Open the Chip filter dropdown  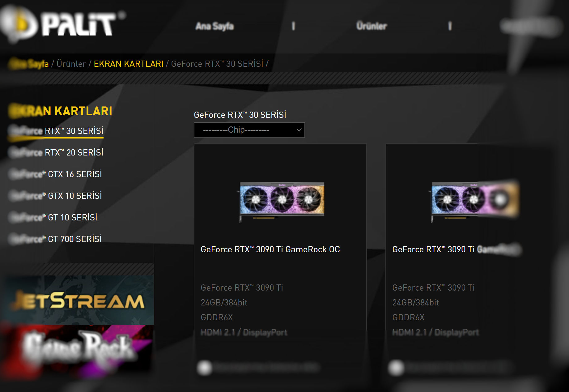(249, 130)
